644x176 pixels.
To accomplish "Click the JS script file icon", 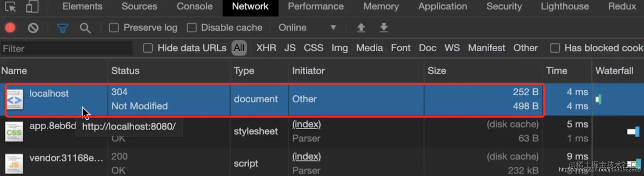I will 14,164.
